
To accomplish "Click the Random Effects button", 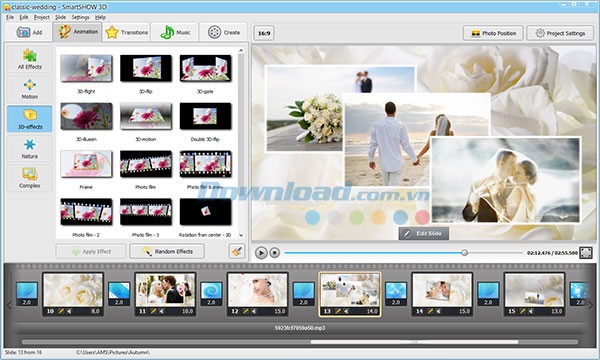I will pos(167,251).
